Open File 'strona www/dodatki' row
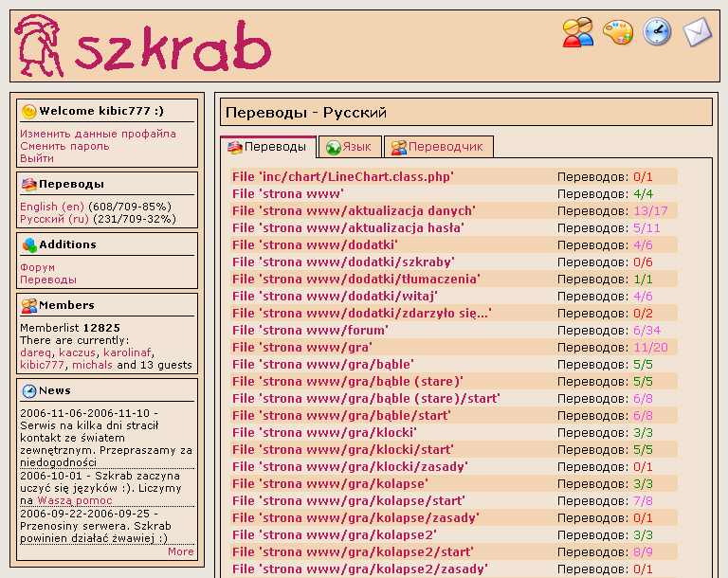Screen dimensions: 728x578 pyautogui.click(x=315, y=245)
